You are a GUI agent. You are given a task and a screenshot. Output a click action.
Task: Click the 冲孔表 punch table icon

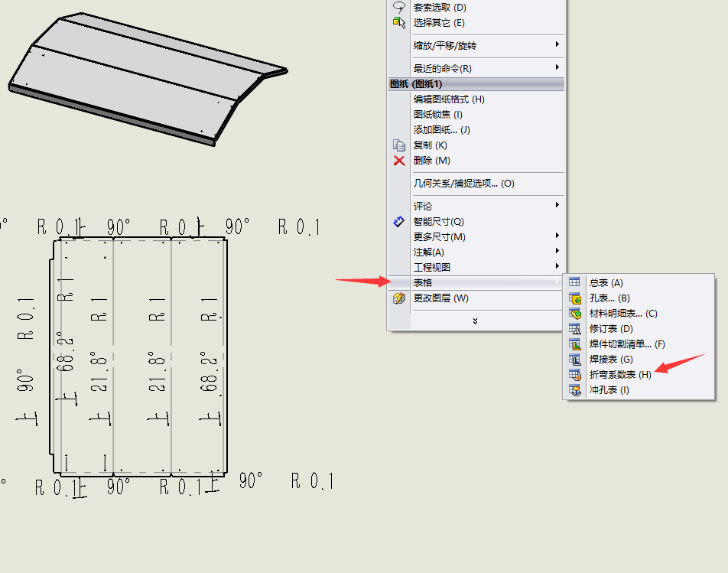click(x=575, y=390)
